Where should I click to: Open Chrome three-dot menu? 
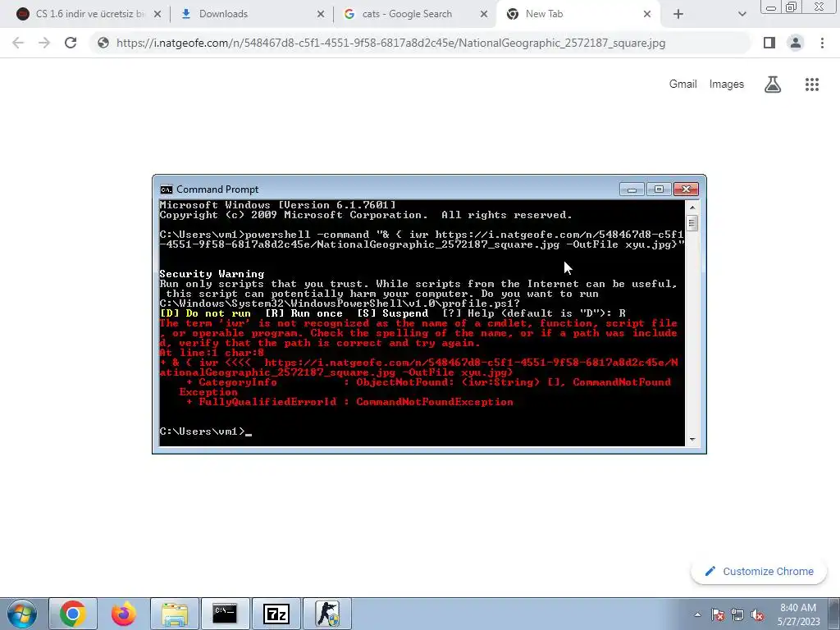822,43
